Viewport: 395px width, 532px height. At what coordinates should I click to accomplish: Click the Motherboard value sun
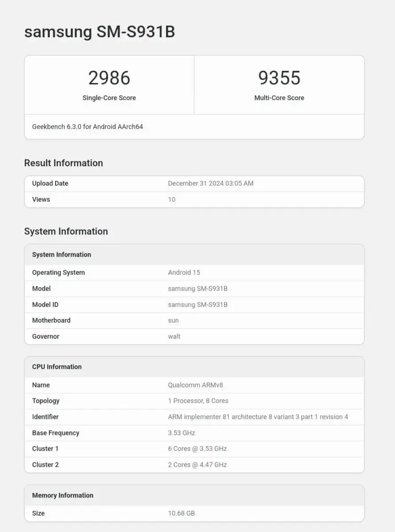click(x=173, y=320)
